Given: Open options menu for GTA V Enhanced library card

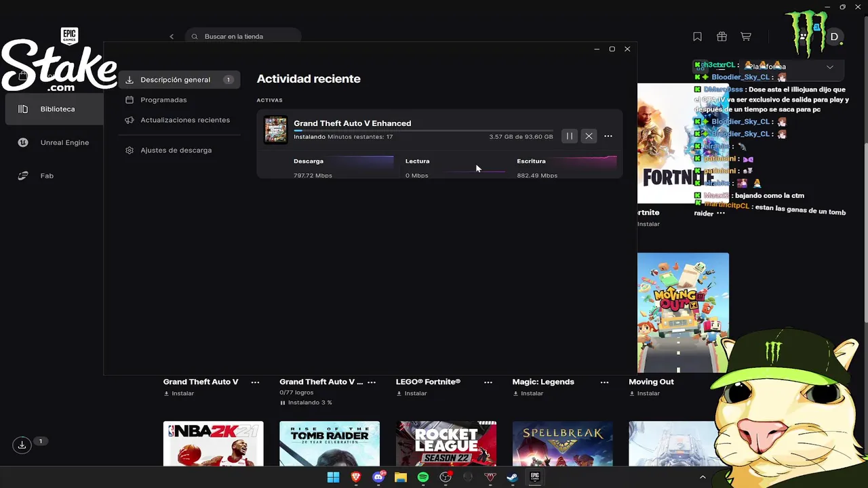Looking at the screenshot, I should pyautogui.click(x=372, y=382).
